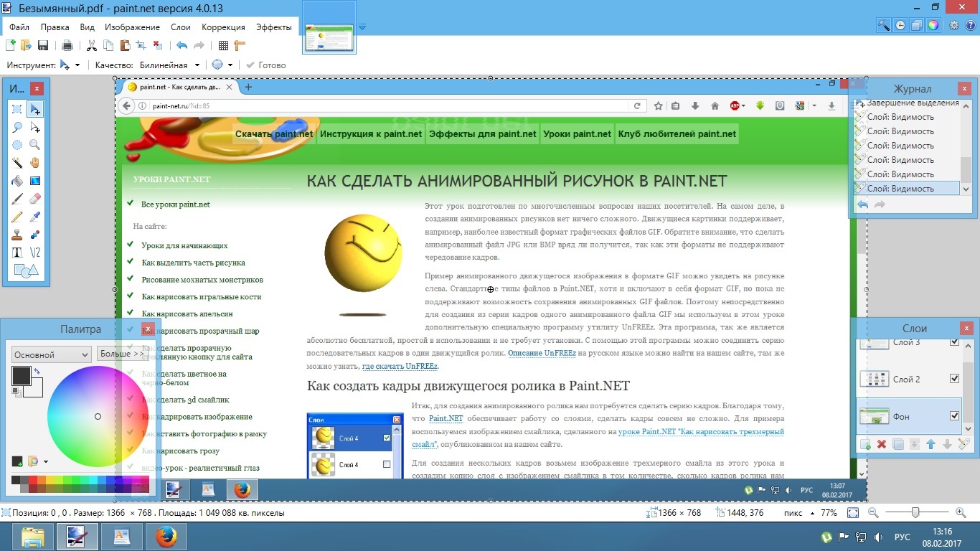Toggle the History window clock button
This screenshot has height=551, width=980.
point(900,26)
